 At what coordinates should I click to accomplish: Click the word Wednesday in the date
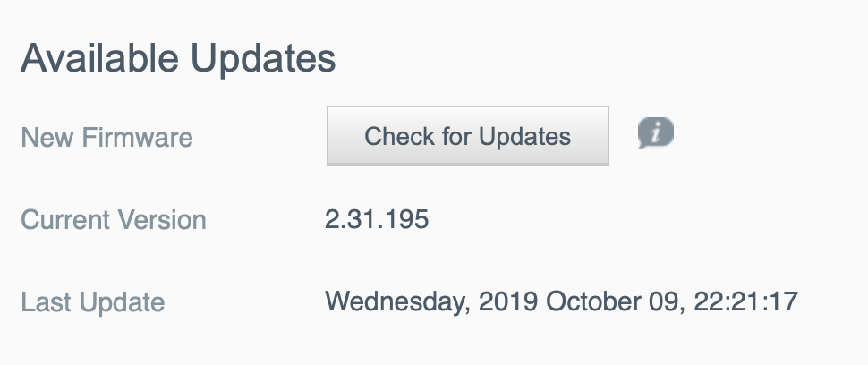pos(394,301)
